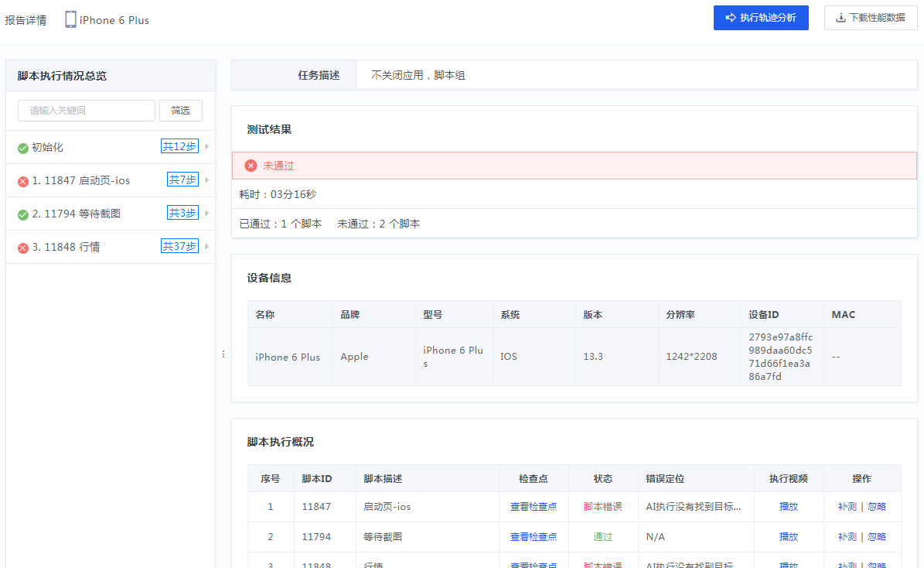
Task: Click the red 未通过 result error icon
Action: pyautogui.click(x=251, y=166)
